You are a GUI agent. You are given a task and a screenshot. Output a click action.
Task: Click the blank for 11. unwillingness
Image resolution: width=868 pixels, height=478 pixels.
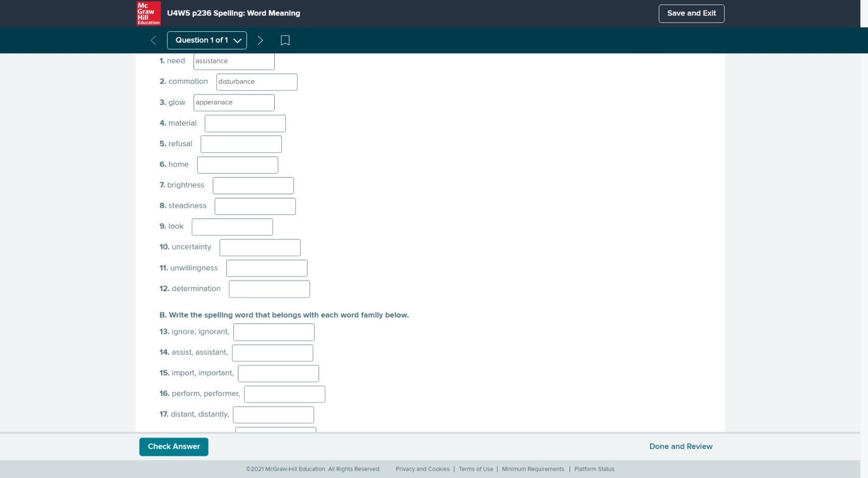pyautogui.click(x=267, y=268)
